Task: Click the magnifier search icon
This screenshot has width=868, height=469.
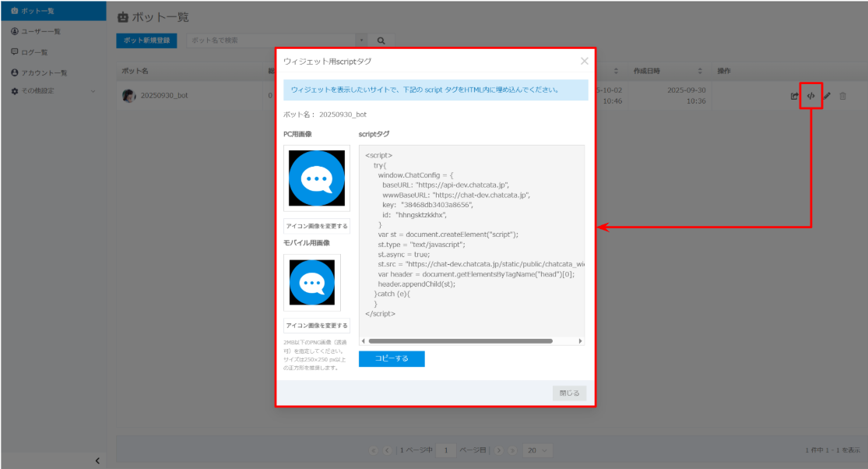Action: [381, 40]
